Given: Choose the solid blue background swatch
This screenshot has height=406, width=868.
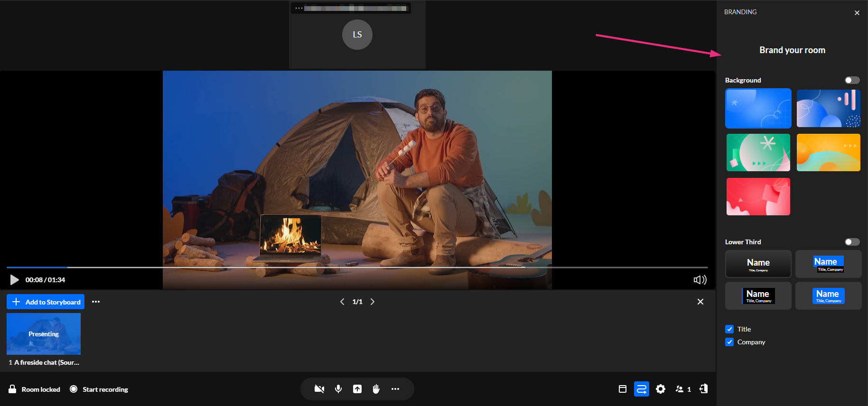Looking at the screenshot, I should [758, 108].
